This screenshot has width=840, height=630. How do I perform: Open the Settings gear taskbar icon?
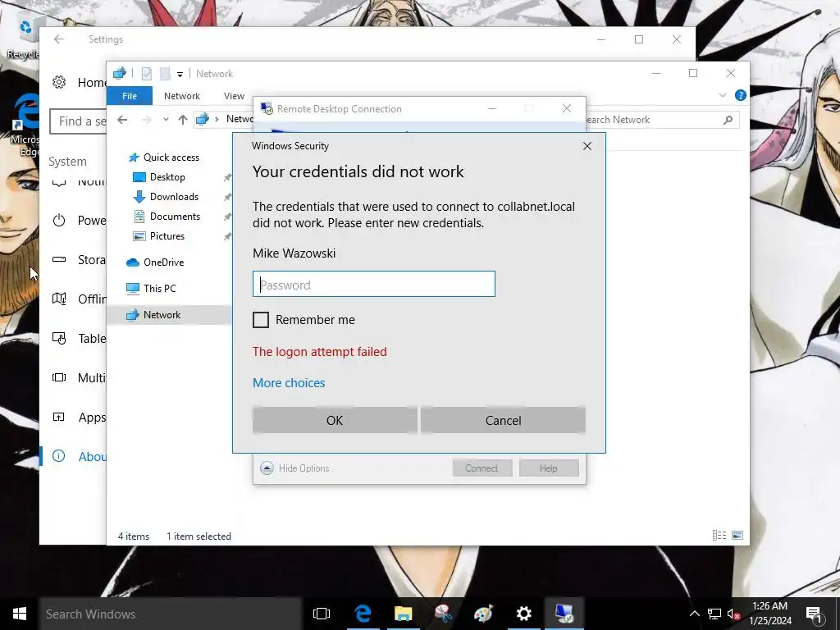coord(523,614)
